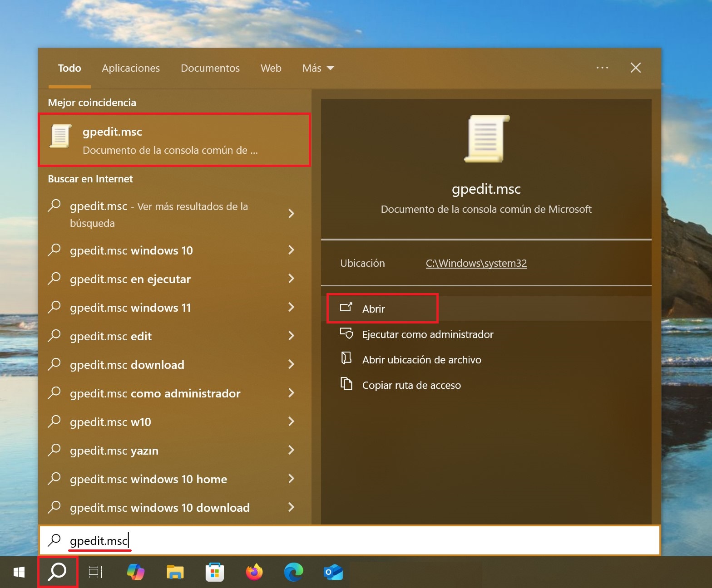The image size is (712, 588).
Task: Expand the 'gpedit.msc en ejecutar' suggestion arrow
Action: pyautogui.click(x=292, y=279)
